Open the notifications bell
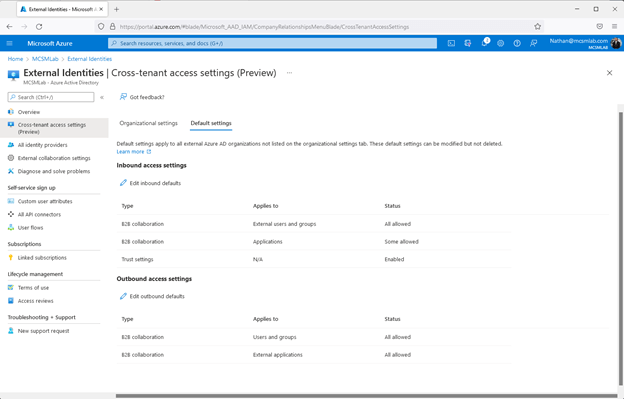Screen dimensions: 624x399 point(484,43)
